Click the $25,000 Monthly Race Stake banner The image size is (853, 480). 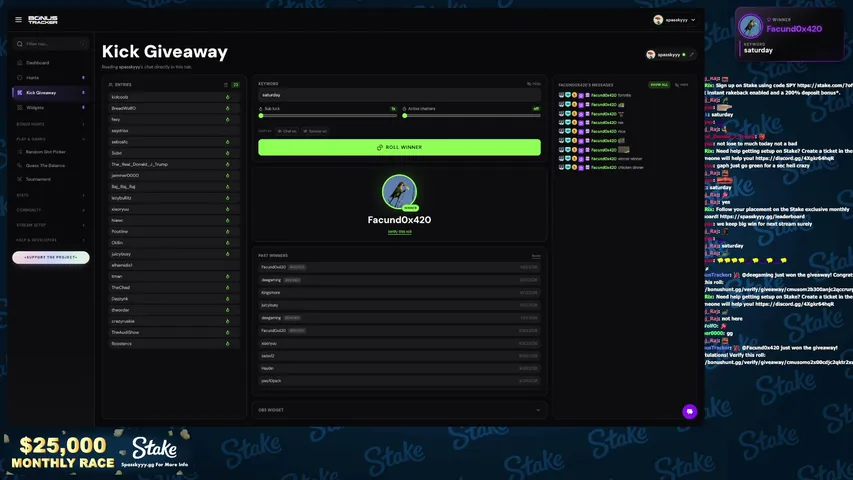coord(98,453)
